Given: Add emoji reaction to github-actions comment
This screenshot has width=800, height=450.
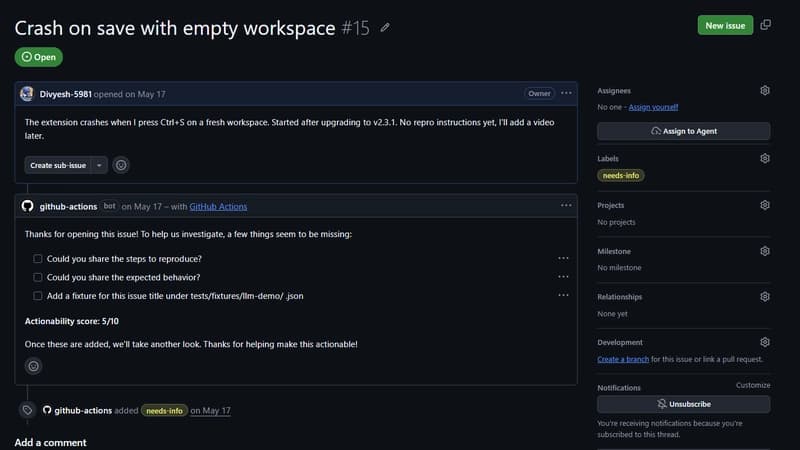Looking at the screenshot, I should click(33, 366).
